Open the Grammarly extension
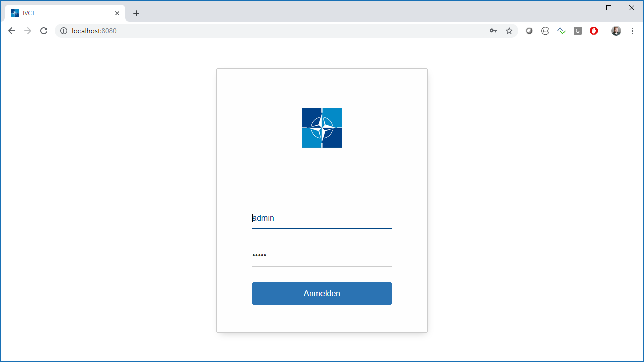644x362 pixels. 577,31
